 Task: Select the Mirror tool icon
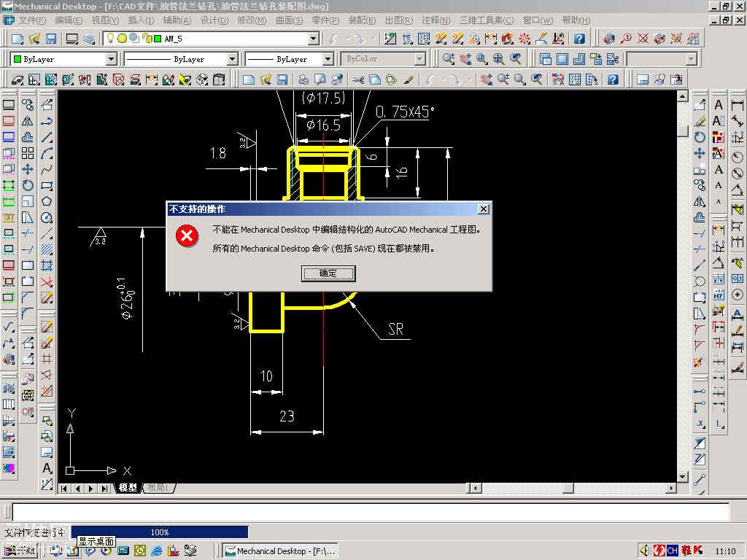point(28,121)
